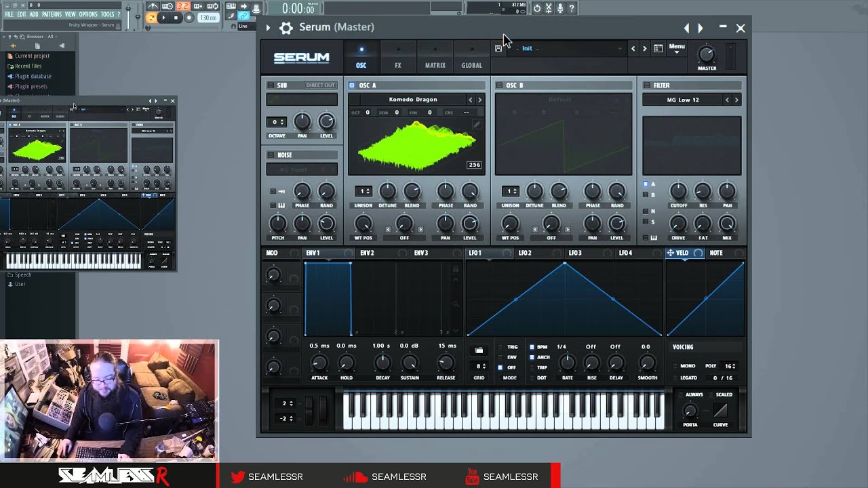Click the FL Studio record button
868x488 pixels.
tap(189, 18)
